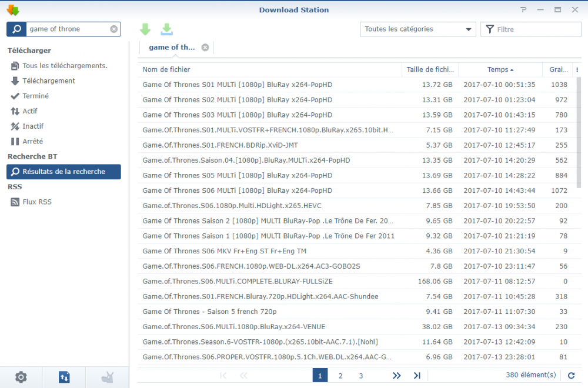The image size is (588, 388).
Task: Open Tous les téléchargements in sidebar
Action: [65, 66]
